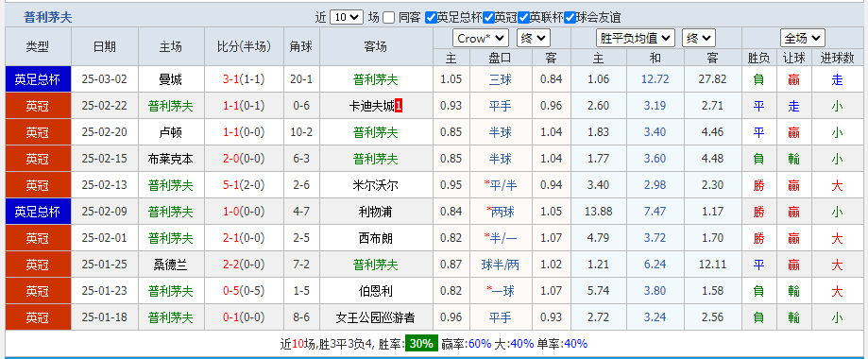Click the 角球 column header

pyautogui.click(x=301, y=46)
